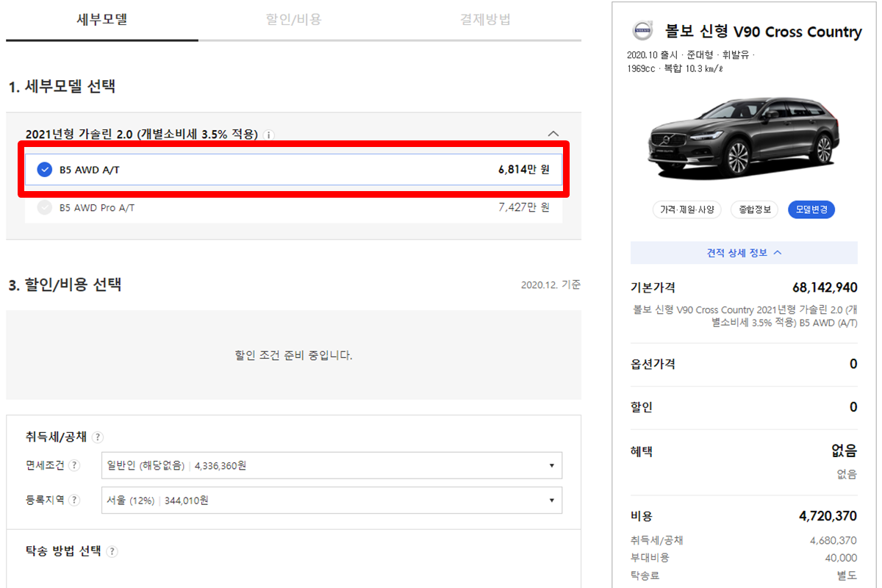Open the 할인/비용 tab
This screenshot has width=882, height=588.
[x=293, y=20]
